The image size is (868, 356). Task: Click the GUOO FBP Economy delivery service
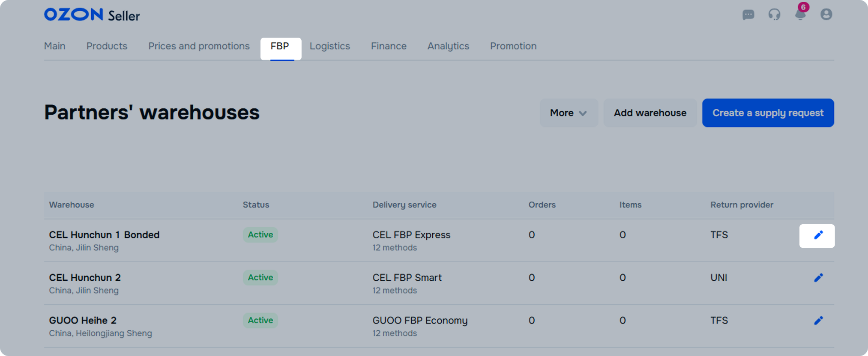[x=420, y=320]
